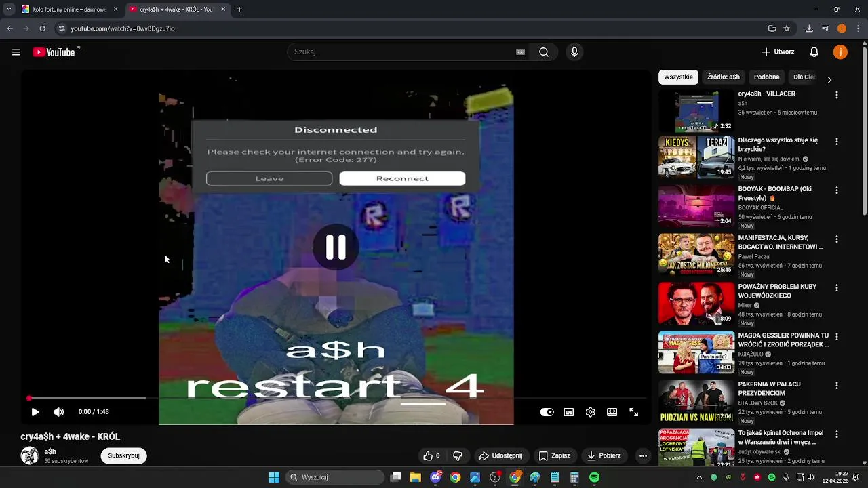
Task: Seek along the video progress bar
Action: pyautogui.click(x=336, y=399)
